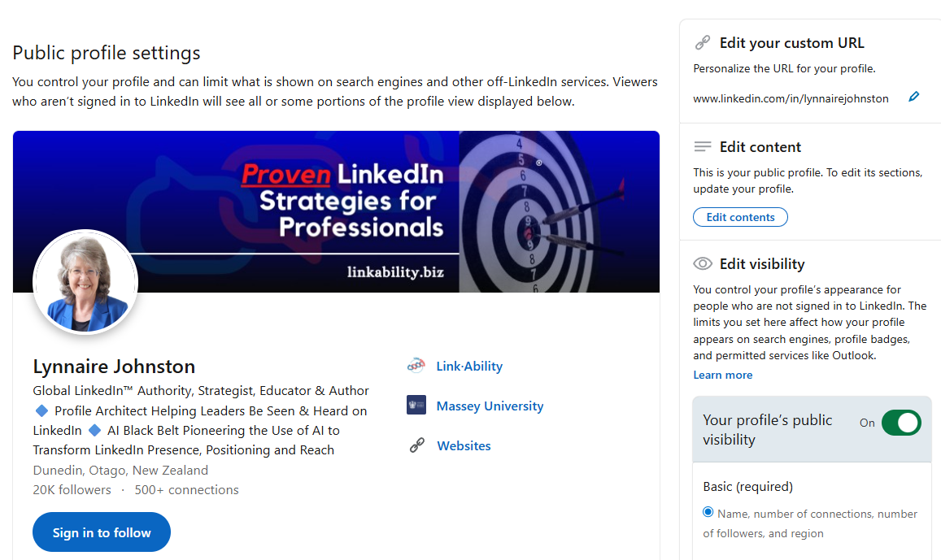Screen dimensions: 941x560
Task: Open the Link·Ability company link
Action: [469, 367]
